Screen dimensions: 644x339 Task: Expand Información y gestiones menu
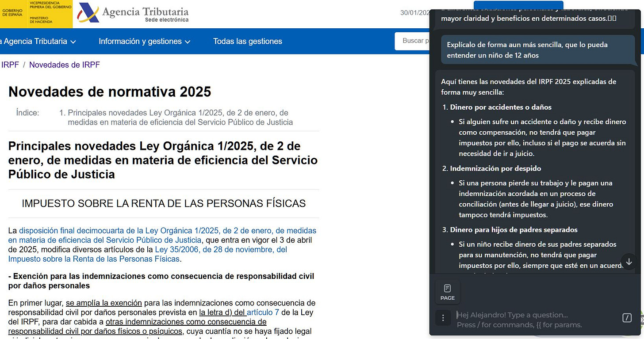[145, 41]
